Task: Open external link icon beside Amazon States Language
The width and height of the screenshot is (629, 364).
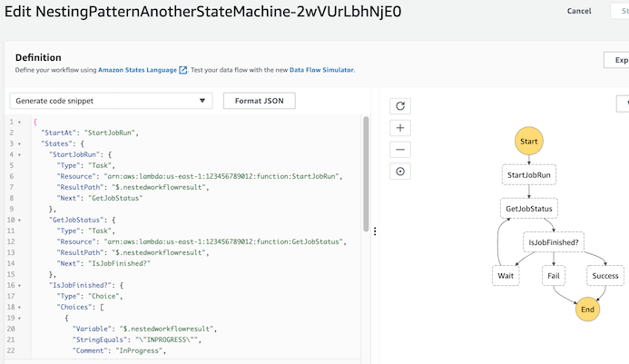Action: (183, 70)
